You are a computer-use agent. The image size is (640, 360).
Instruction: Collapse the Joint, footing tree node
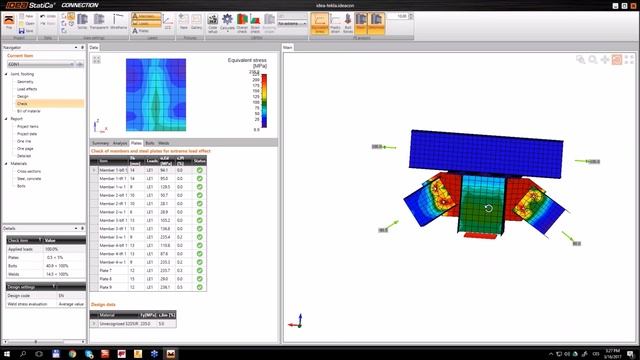[6, 74]
